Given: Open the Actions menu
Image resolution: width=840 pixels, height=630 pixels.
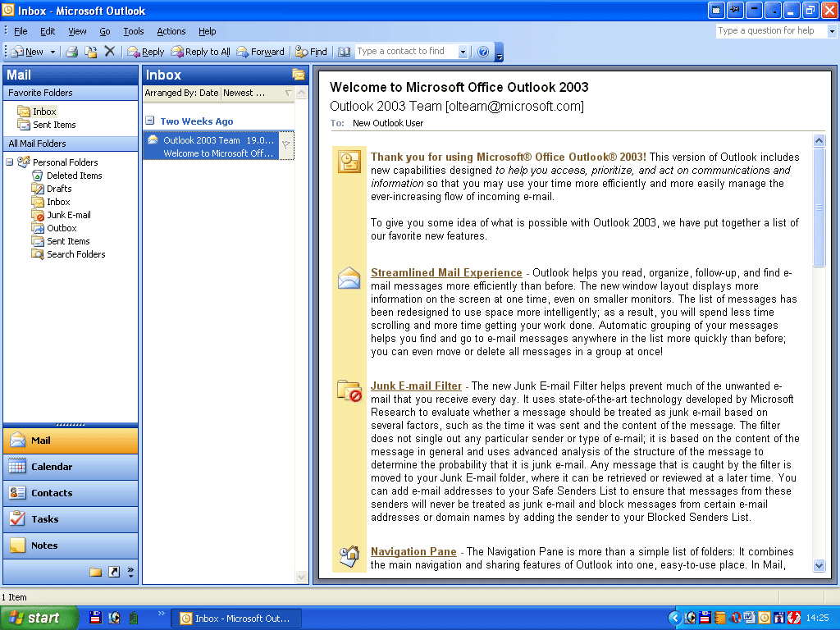Looking at the screenshot, I should pyautogui.click(x=171, y=31).
